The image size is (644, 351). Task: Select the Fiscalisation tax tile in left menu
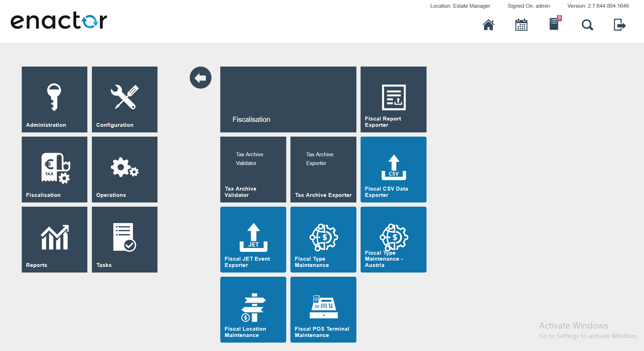point(54,170)
